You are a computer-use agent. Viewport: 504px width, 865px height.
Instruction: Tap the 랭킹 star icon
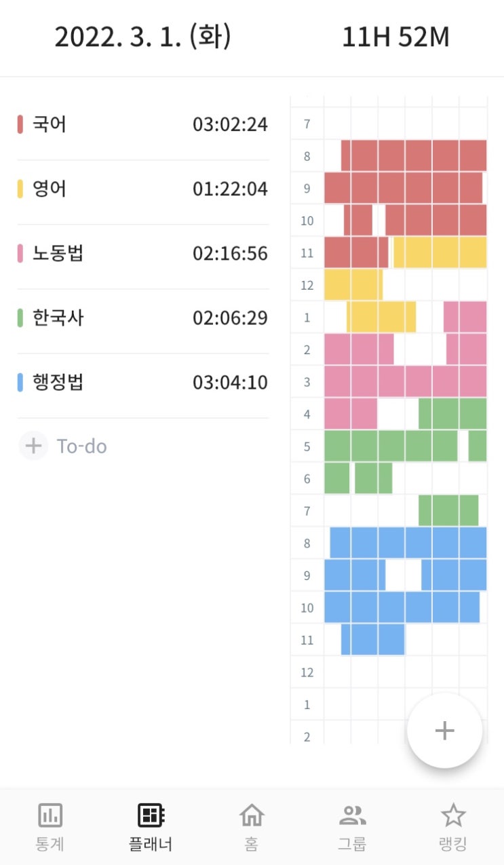[453, 815]
